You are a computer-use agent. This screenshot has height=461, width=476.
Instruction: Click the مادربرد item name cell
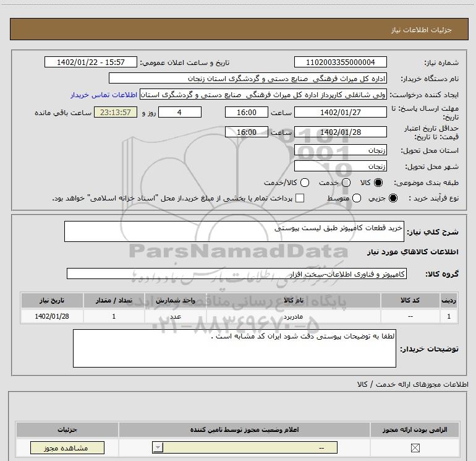coord(294,316)
